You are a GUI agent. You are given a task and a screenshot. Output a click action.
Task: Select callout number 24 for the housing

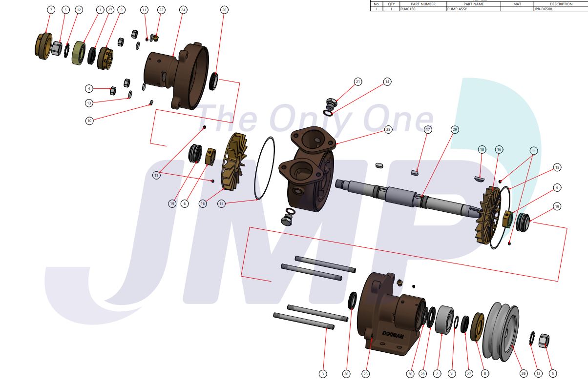[x=183, y=10]
